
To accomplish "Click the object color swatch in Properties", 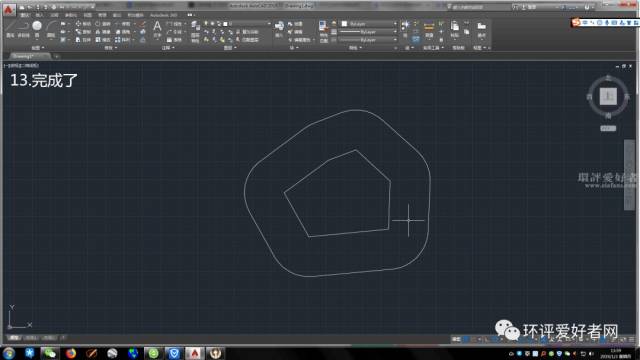I will pyautogui.click(x=344, y=24).
